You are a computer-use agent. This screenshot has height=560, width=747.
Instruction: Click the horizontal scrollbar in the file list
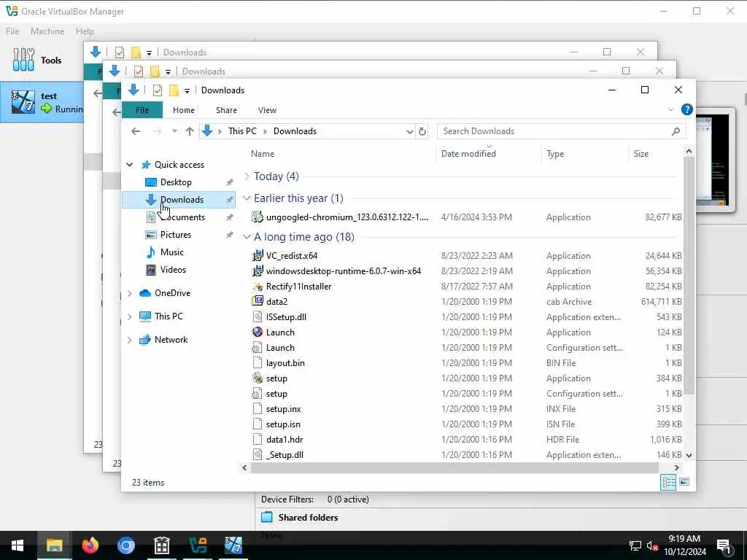tap(455, 468)
